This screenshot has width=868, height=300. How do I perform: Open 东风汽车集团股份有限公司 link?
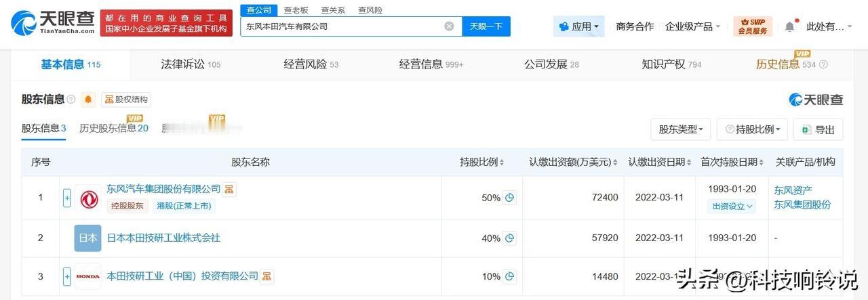click(164, 189)
